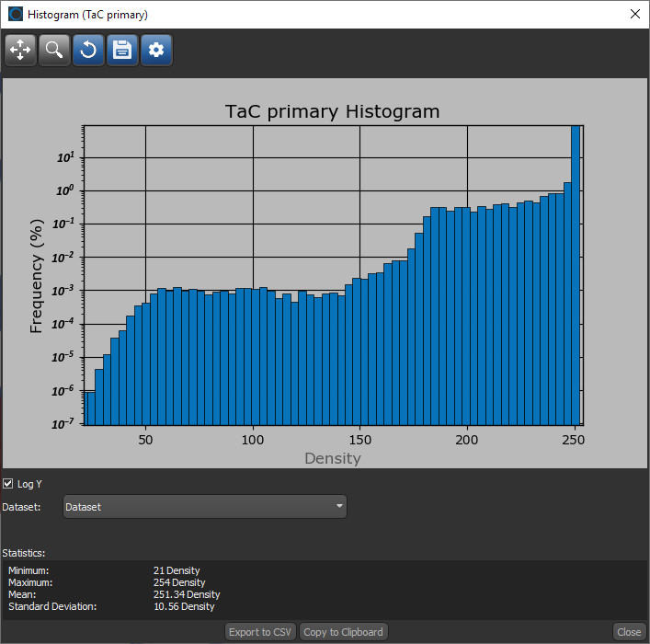650x644 pixels.
Task: Select the Pan move-arrows tool
Action: [x=21, y=51]
